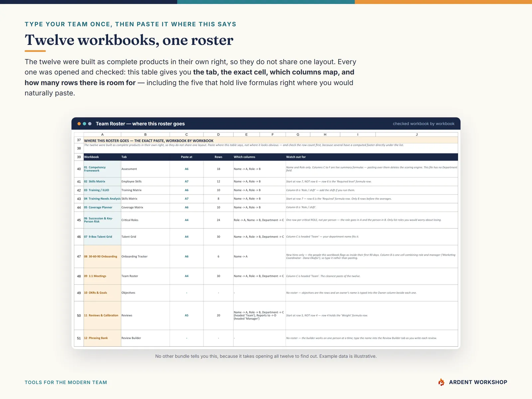Click the 'A5' paste-at cell for Reviews
The width and height of the screenshot is (532, 399).
(x=187, y=316)
